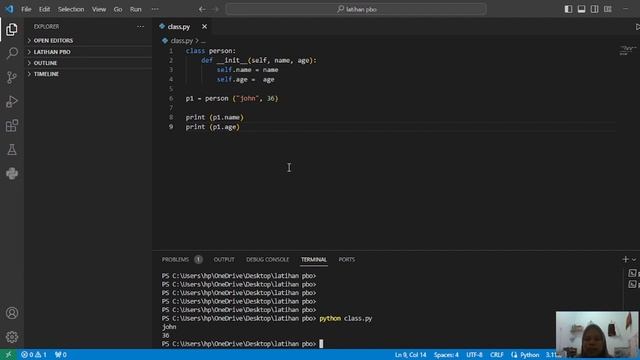Open the Extensions view
Viewport: 640px width, 360px height.
12,125
